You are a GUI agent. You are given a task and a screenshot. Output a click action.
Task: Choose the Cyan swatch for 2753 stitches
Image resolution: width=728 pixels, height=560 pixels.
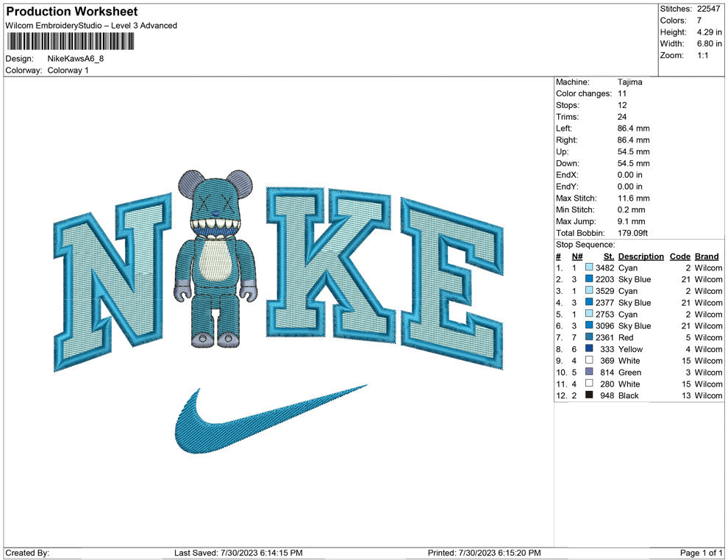(x=589, y=314)
